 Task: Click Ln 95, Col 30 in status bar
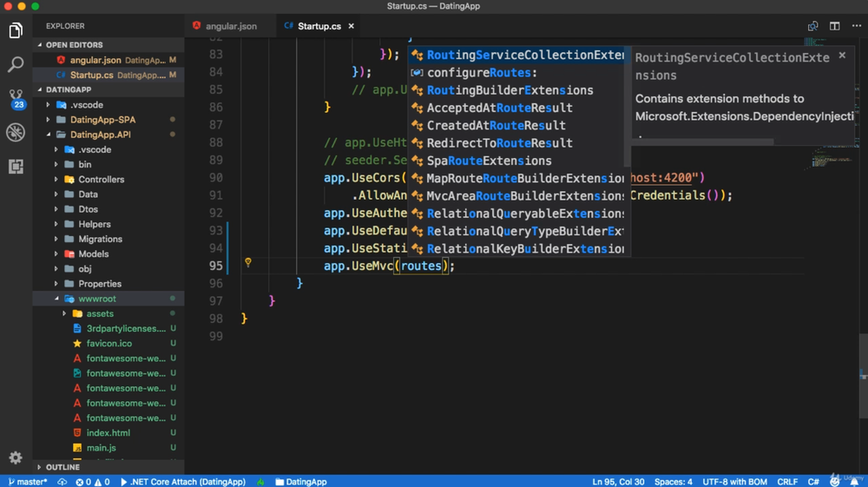pos(618,482)
